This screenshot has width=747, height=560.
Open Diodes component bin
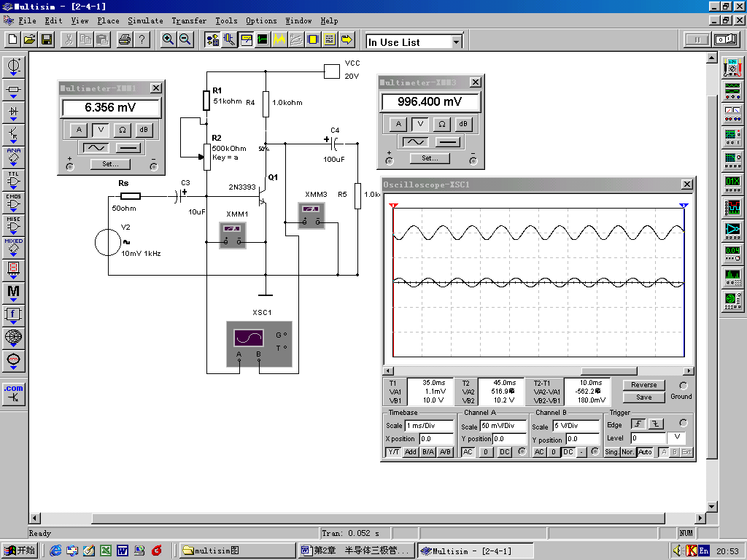point(13,113)
